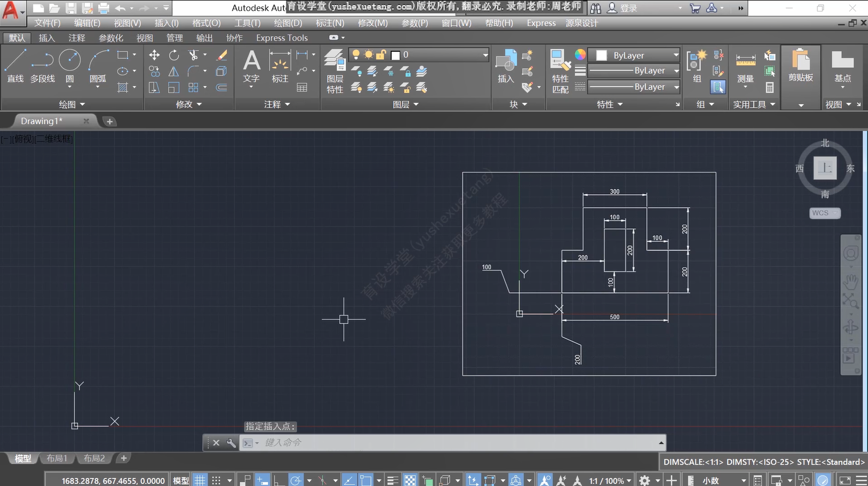
Task: Toggle transparency display in status bar
Action: point(410,481)
